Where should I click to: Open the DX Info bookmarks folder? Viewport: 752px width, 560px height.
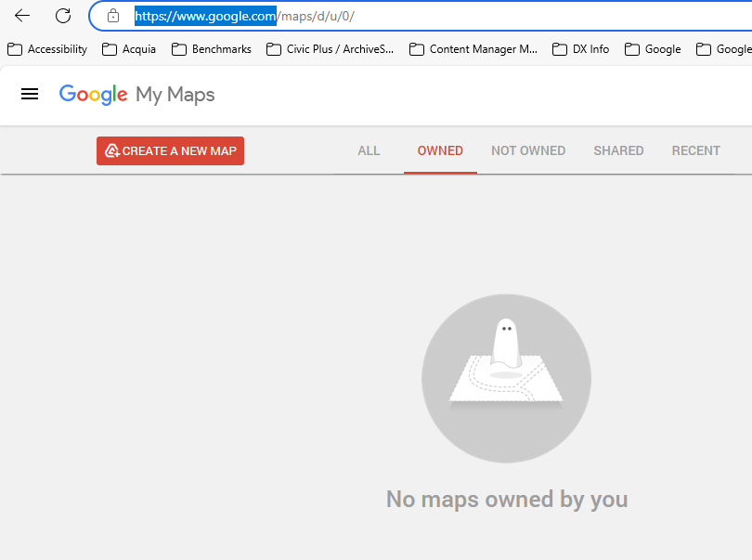[581, 49]
